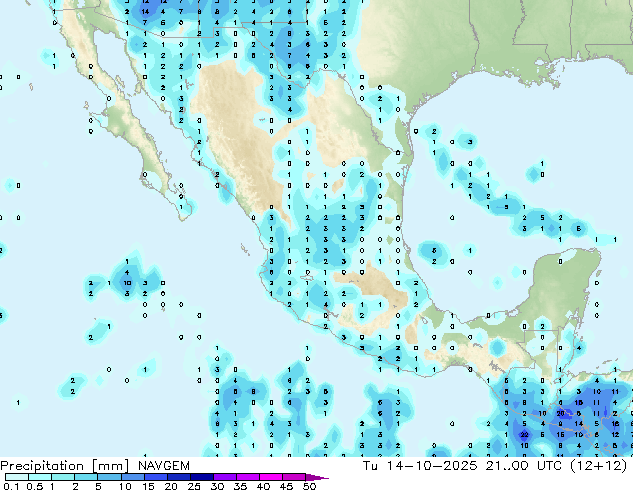Click the 15–20 mm legend color swatch
The width and height of the screenshot is (634, 490).
pyautogui.click(x=155, y=477)
